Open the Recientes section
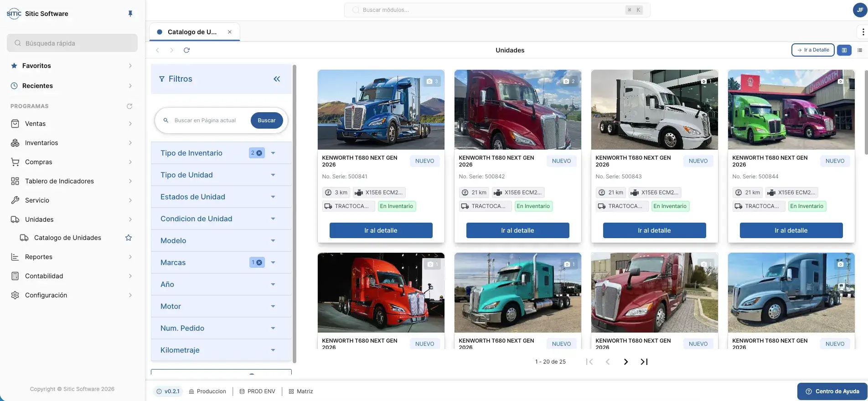 pyautogui.click(x=72, y=86)
